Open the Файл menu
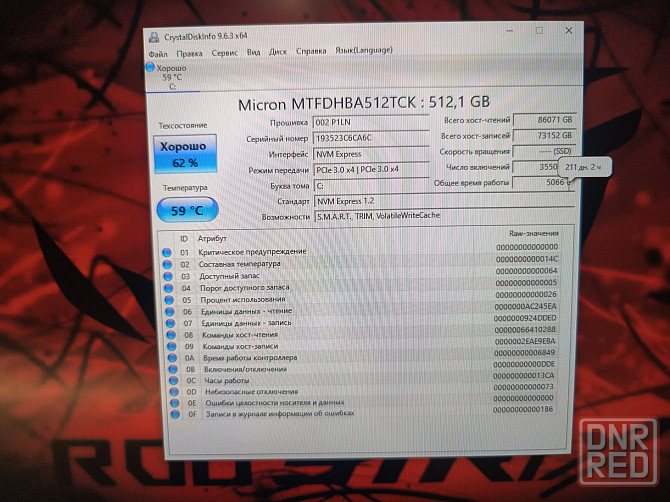 coord(158,54)
